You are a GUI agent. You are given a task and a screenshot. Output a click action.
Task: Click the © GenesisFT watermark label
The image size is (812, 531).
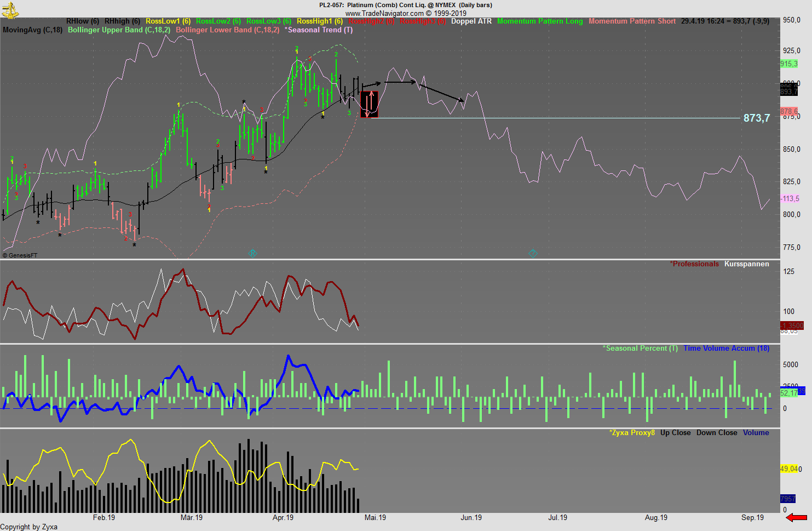(x=20, y=255)
